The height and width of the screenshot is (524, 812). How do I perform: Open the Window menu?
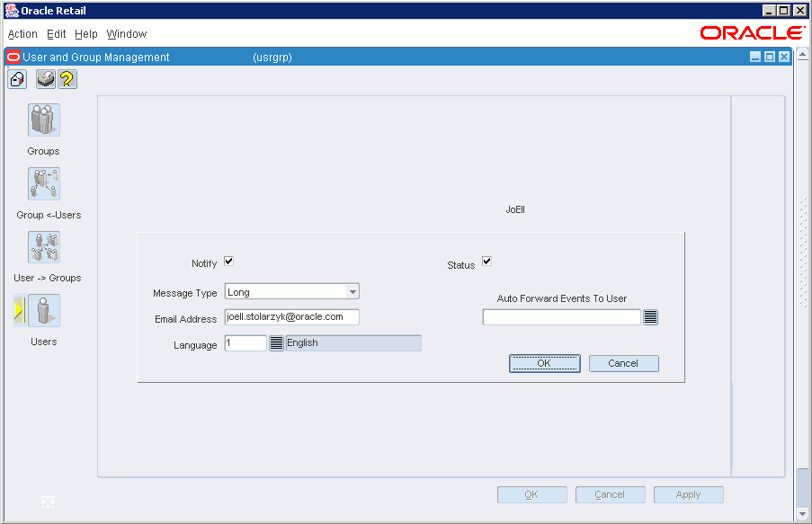127,33
